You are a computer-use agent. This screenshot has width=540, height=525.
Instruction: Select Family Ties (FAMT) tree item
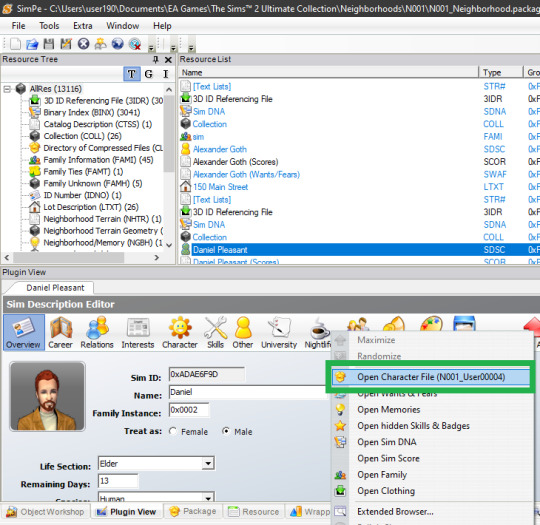[x=83, y=172]
